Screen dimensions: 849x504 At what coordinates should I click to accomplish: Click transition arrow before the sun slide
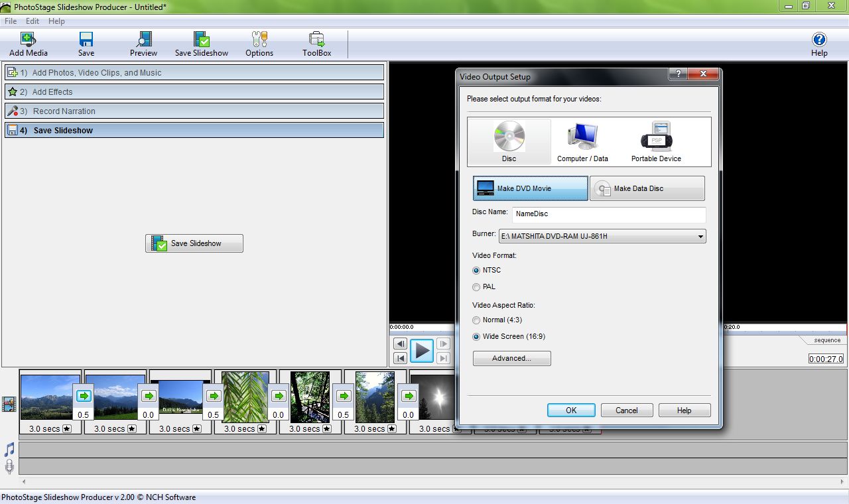click(x=409, y=396)
